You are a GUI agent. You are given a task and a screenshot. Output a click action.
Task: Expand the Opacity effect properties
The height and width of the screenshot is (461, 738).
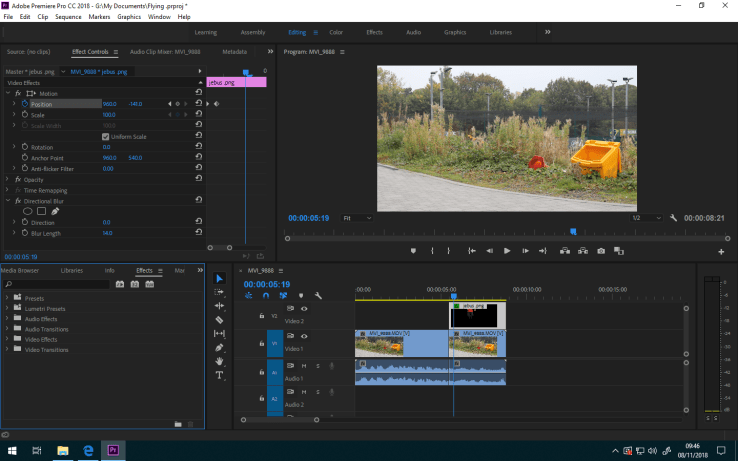click(x=9, y=179)
